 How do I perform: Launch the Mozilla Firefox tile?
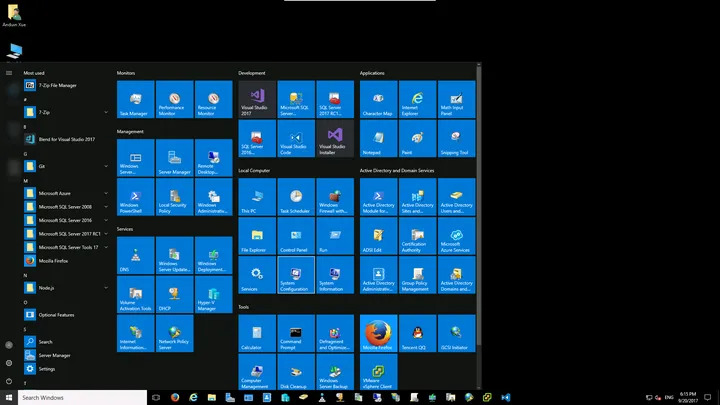coord(378,333)
